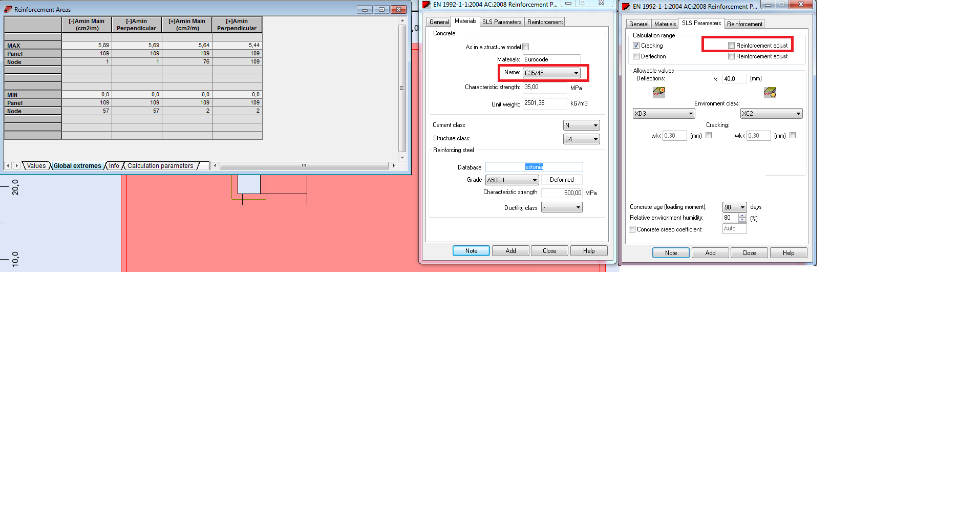
Task: Minimize the Reinforcement Areas window
Action: click(365, 9)
